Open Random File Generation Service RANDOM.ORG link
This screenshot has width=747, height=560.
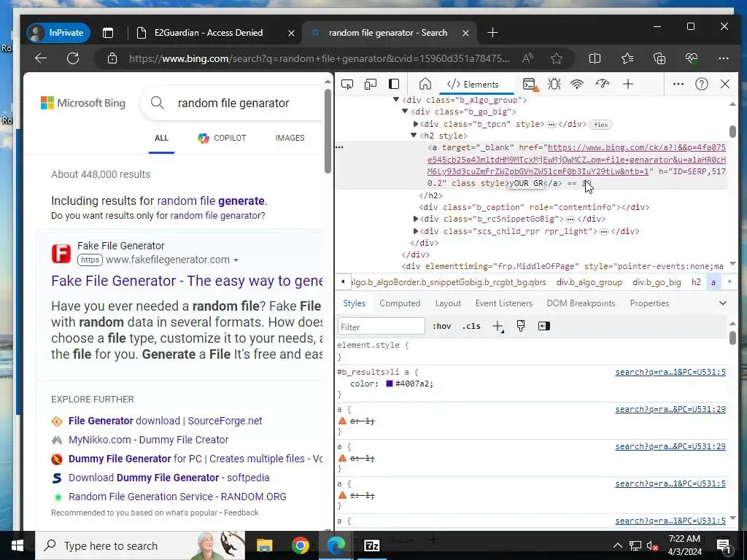pos(177,497)
